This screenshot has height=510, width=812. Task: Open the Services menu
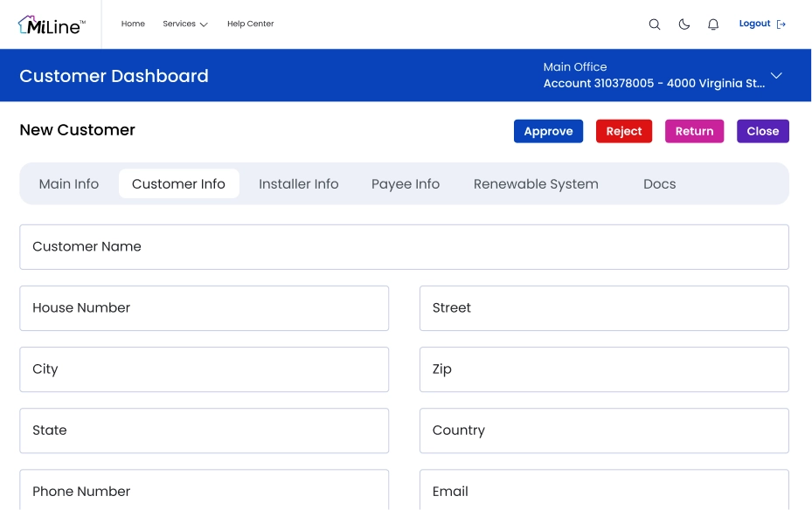[179, 24]
